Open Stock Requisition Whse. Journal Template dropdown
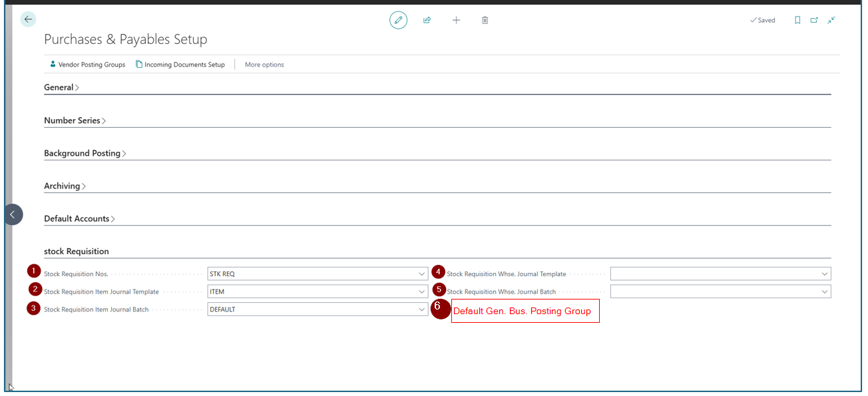This screenshot has width=868, height=396. coord(825,274)
